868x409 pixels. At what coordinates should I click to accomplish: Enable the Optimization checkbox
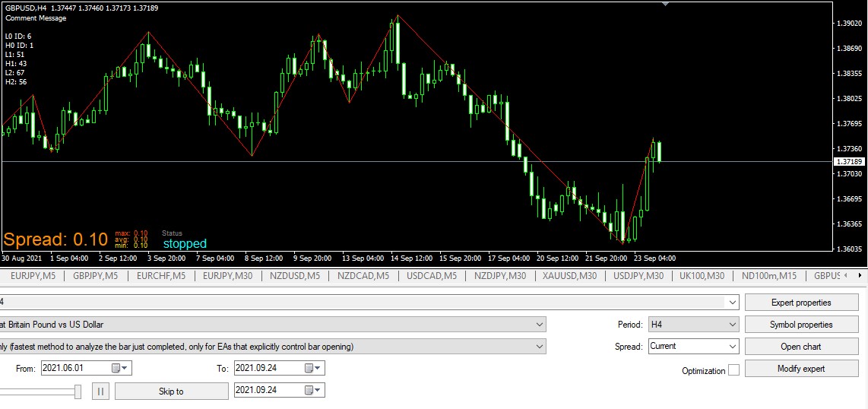click(733, 370)
